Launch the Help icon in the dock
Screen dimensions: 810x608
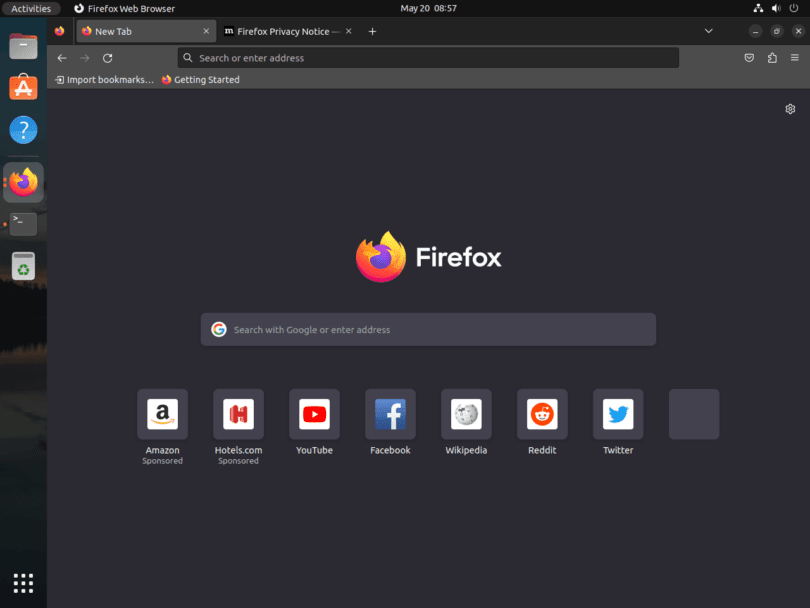[23, 129]
